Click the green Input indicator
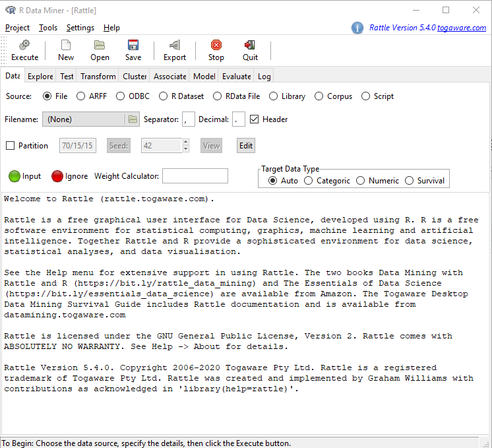The width and height of the screenshot is (492, 448). click(14, 176)
